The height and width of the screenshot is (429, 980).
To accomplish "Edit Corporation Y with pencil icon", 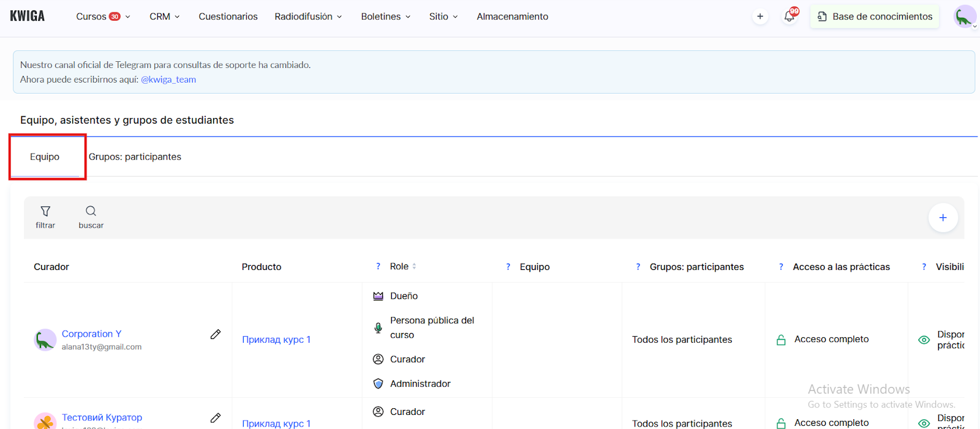I will click(x=216, y=334).
